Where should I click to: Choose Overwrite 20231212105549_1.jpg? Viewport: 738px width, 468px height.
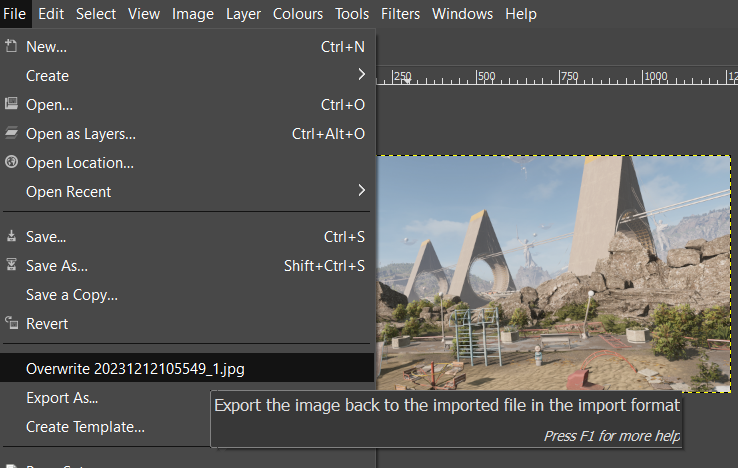135,369
